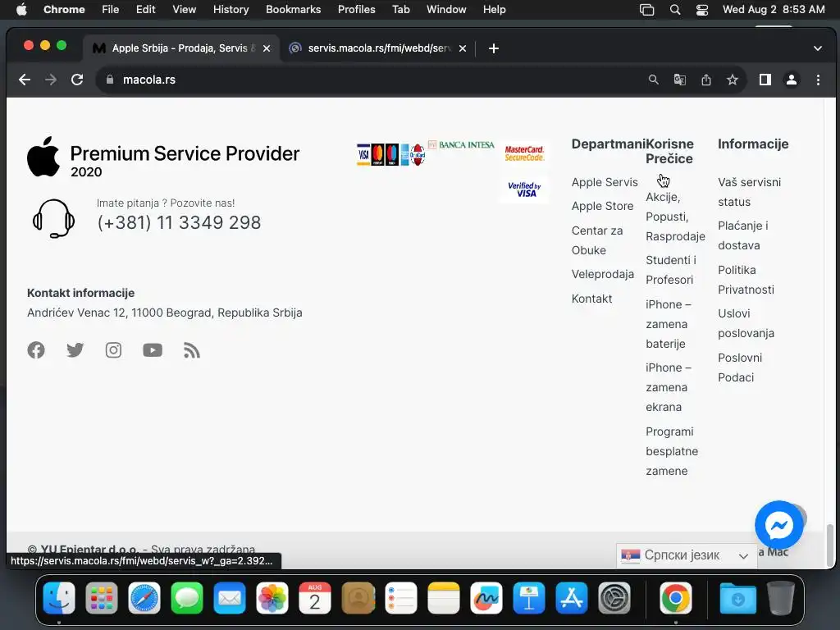The image size is (840, 630).
Task: Open Programi besplatne zamene link
Action: click(x=672, y=451)
